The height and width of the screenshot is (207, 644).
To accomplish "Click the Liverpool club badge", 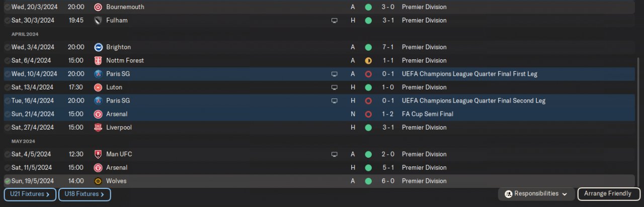I will click(x=98, y=128).
